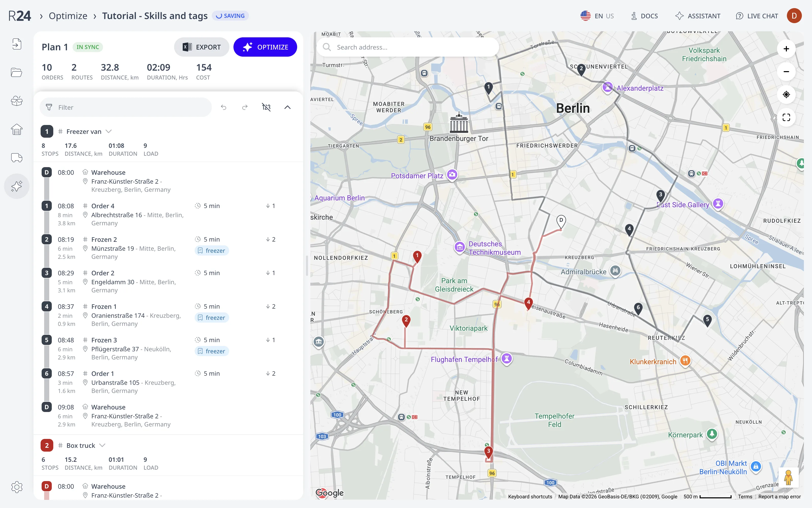This screenshot has height=508, width=812.
Task: Open the import icon in left sidebar
Action: 17,44
